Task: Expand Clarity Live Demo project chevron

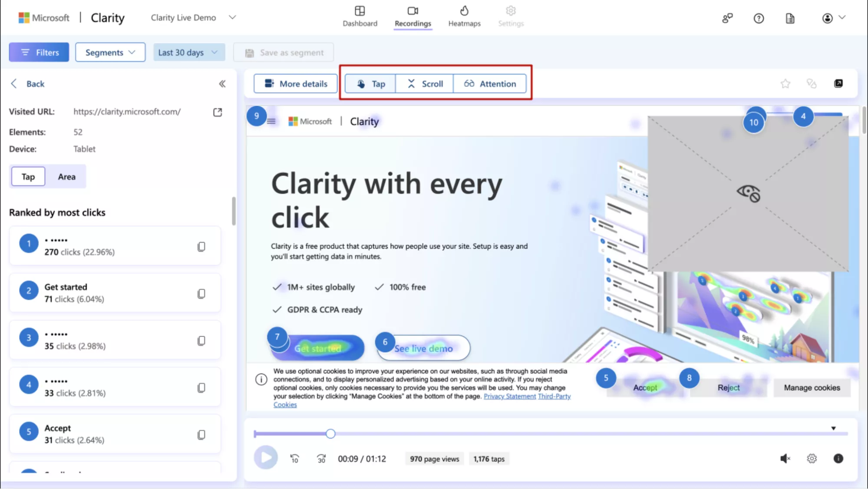Action: coord(232,17)
